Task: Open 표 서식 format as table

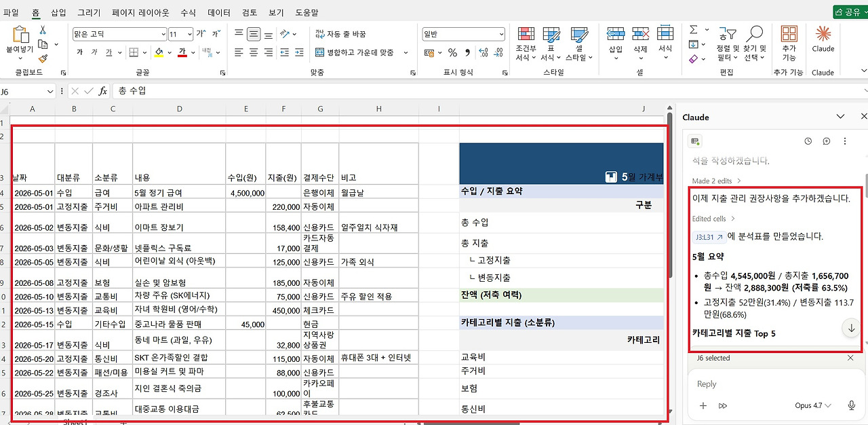Action: [551, 44]
